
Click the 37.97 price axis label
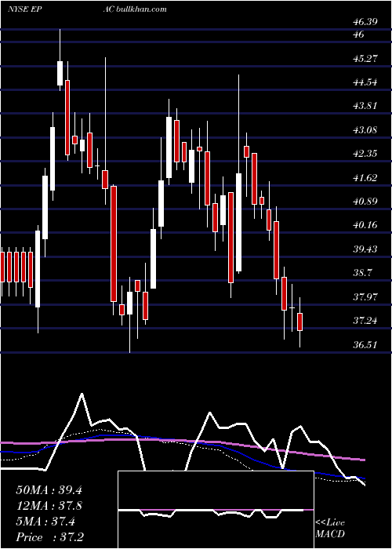pos(365,297)
